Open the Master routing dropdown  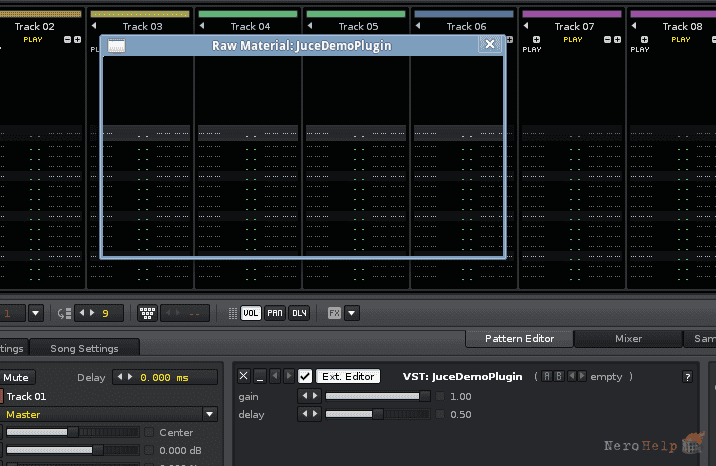point(210,414)
